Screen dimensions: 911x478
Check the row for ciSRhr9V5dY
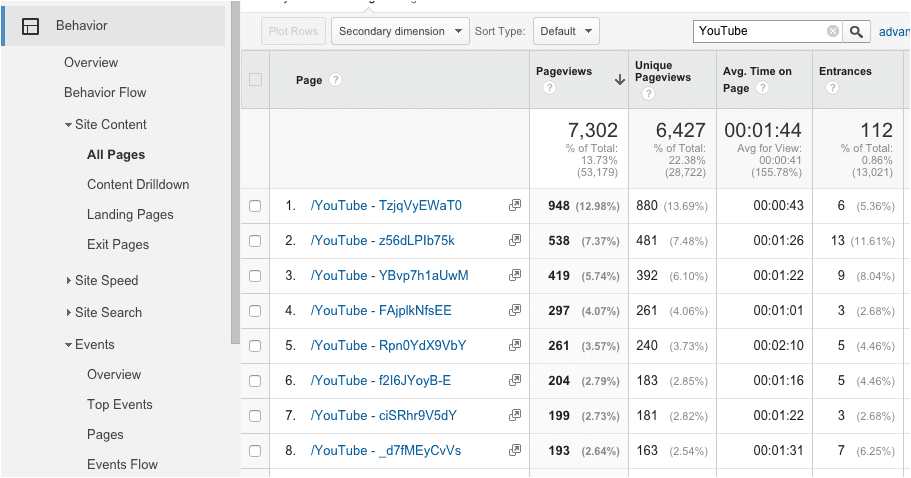pyautogui.click(x=255, y=416)
